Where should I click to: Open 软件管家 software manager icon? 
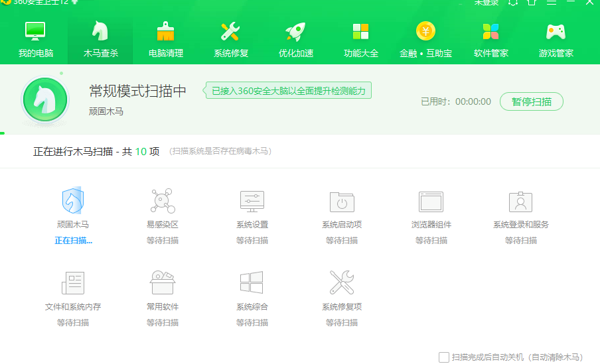click(x=490, y=32)
